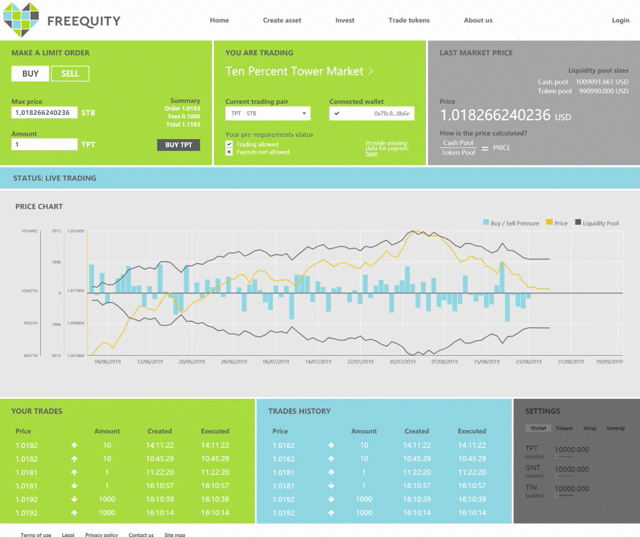Image resolution: width=640 pixels, height=537 pixels.
Task: Click the checkmark icon in Connected wallet field
Action: [337, 113]
